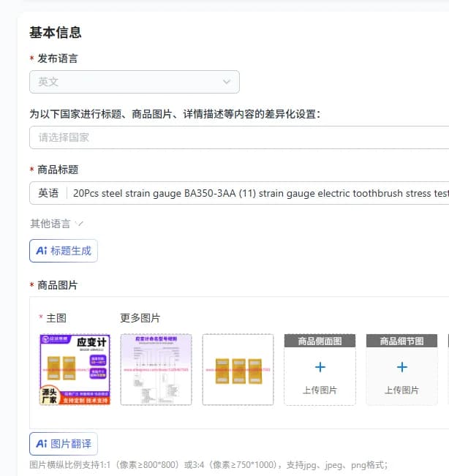The width and height of the screenshot is (449, 476).
Task: Click the plus icon under 商品细节图
Action: [402, 367]
